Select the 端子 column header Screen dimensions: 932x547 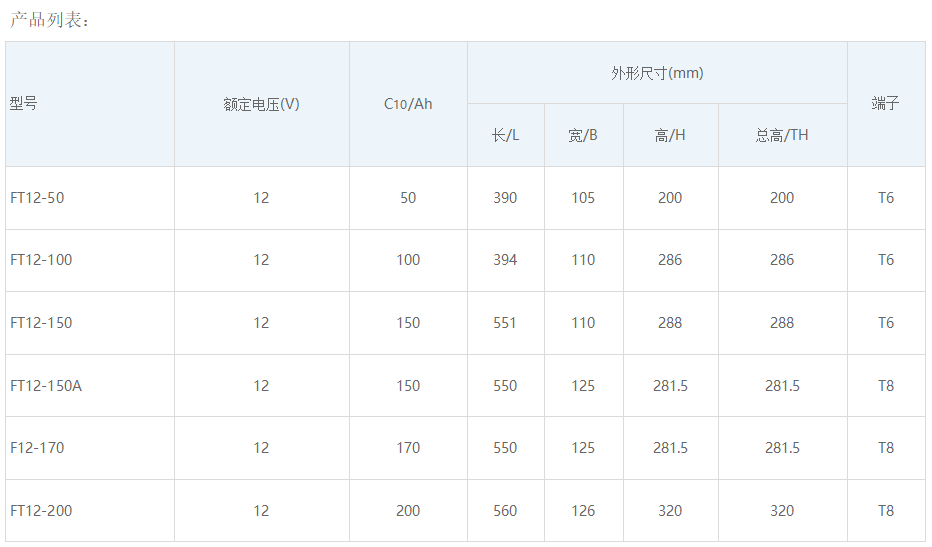tap(886, 103)
